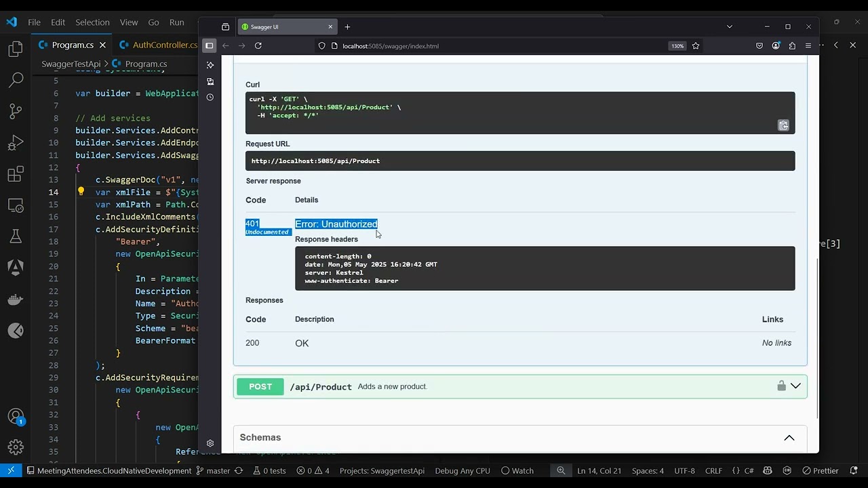
Task: Open VS Code notifications bell
Action: click(853, 470)
